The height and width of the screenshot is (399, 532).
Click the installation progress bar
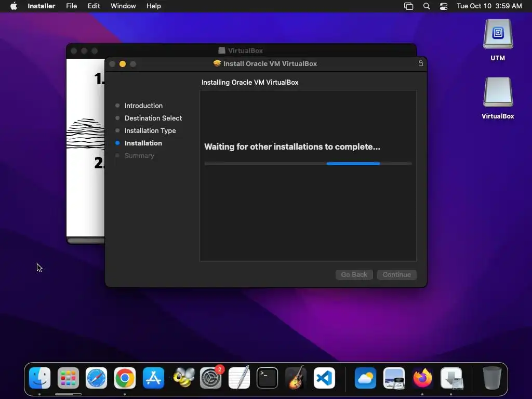(308, 164)
